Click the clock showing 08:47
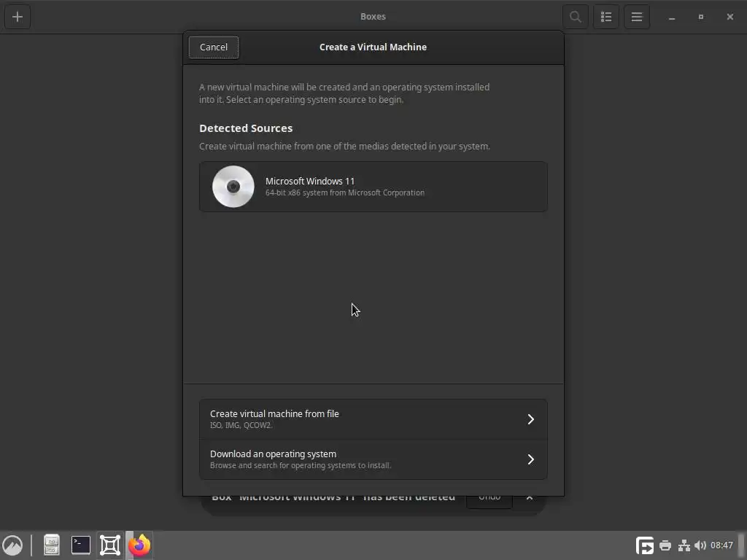The height and width of the screenshot is (560, 747). [x=721, y=545]
